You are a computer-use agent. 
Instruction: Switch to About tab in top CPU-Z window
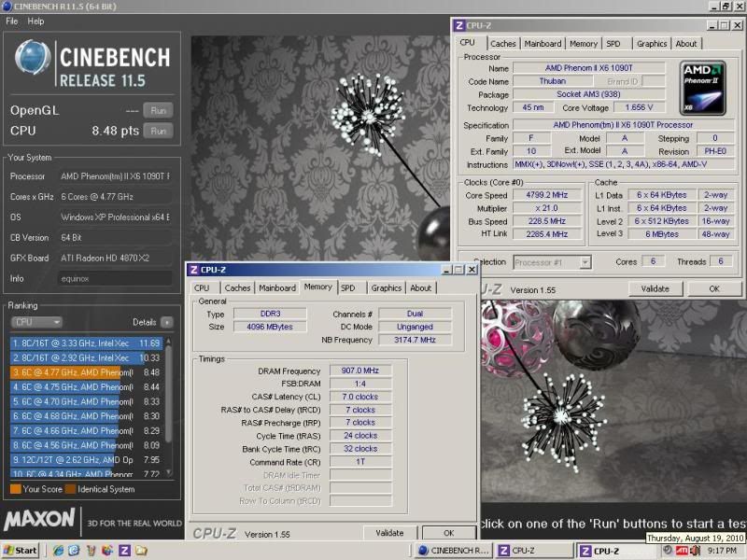686,43
